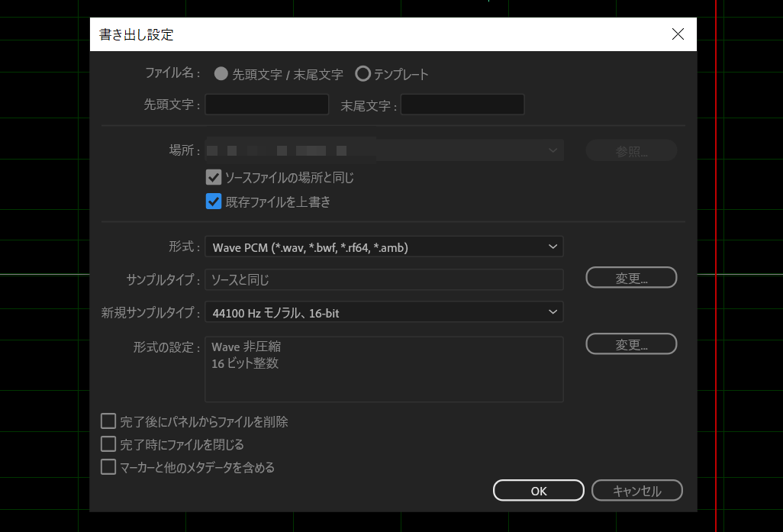Click the サンプルタイプ field showing ソースと同じ
The image size is (783, 532).
[384, 280]
